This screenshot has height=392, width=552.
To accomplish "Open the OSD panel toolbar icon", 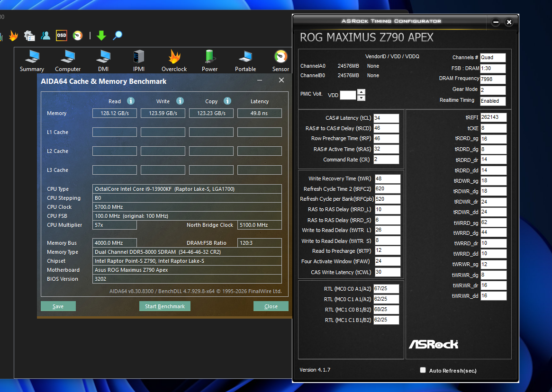I will click(x=61, y=35).
